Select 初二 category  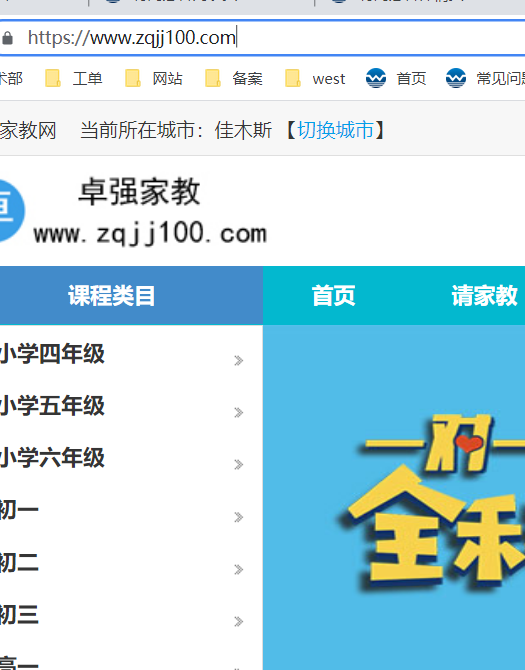click(x=19, y=563)
